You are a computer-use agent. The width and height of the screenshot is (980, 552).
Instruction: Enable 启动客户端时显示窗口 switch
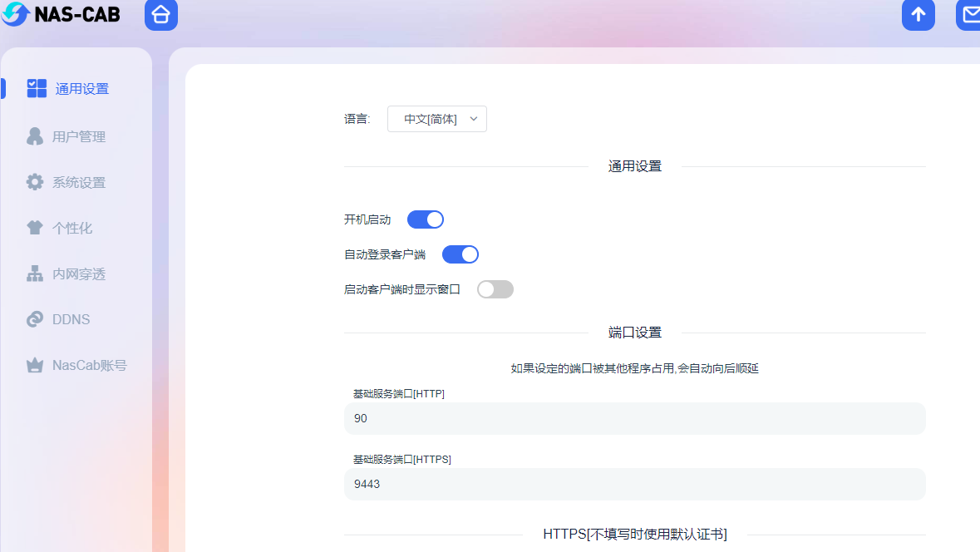pyautogui.click(x=495, y=289)
